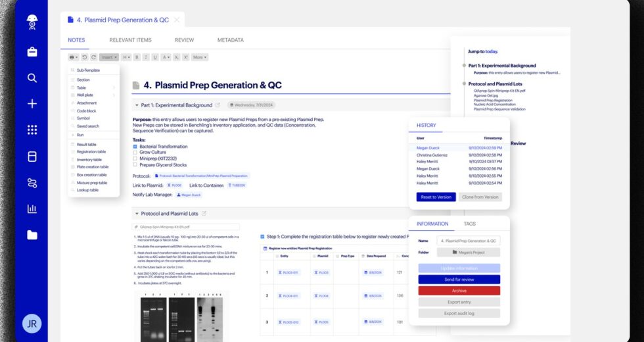Click the Export audit log button
This screenshot has width=644, height=342.
459,313
